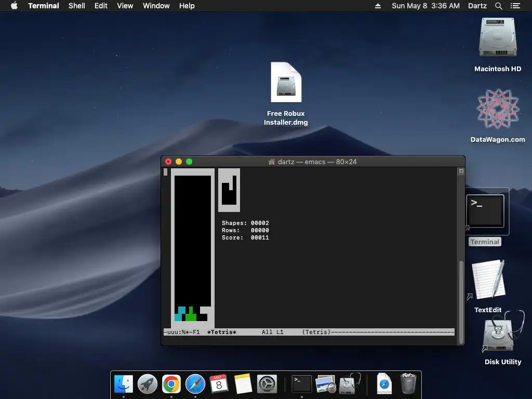
Task: Open Calendar icon showing May 8
Action: click(x=219, y=384)
